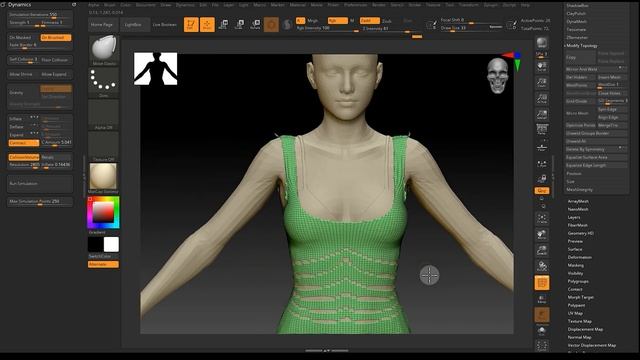The height and width of the screenshot is (360, 640).
Task: Toggle the orange PolyF wireframe icon
Action: [x=542, y=283]
